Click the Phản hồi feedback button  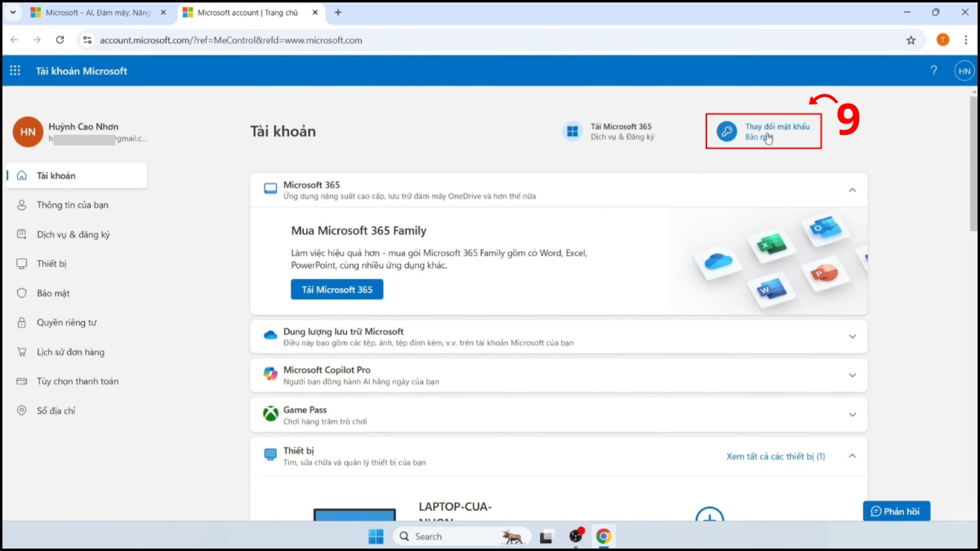coord(897,510)
